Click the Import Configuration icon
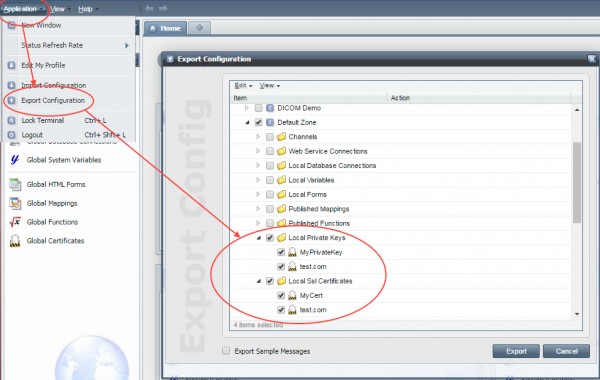Image resolution: width=600 pixels, height=380 pixels. pyautogui.click(x=11, y=85)
